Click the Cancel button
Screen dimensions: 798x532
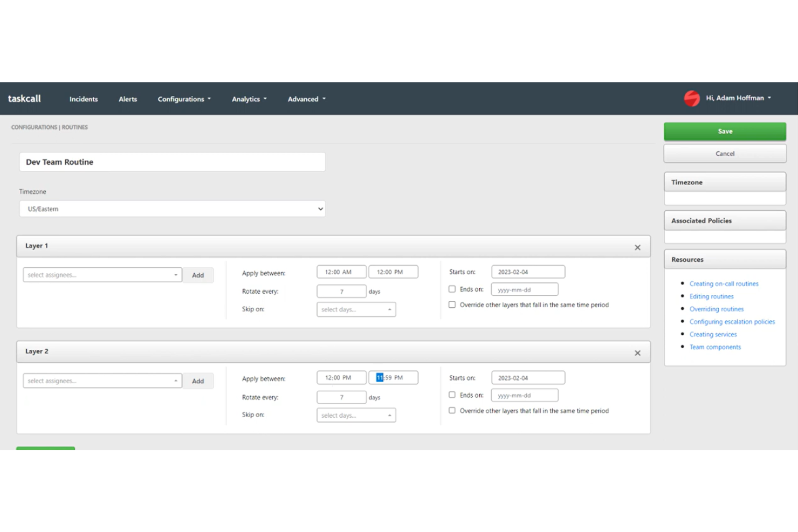click(724, 154)
